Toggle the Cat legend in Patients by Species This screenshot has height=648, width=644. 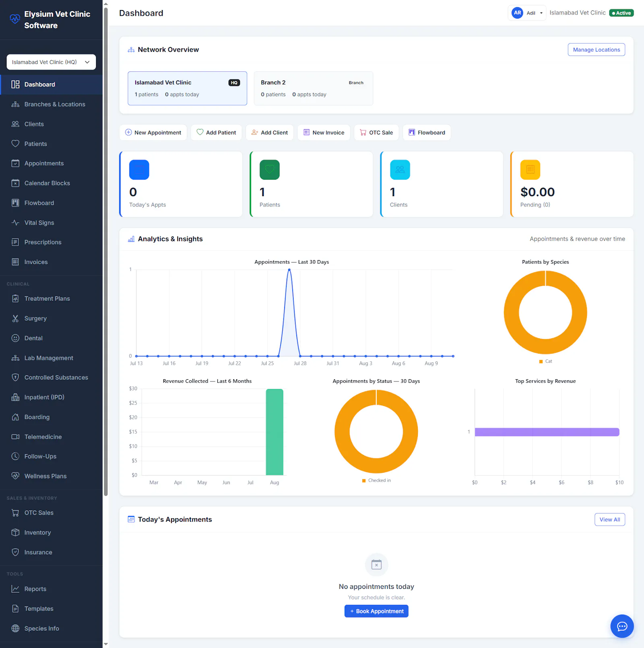click(545, 361)
